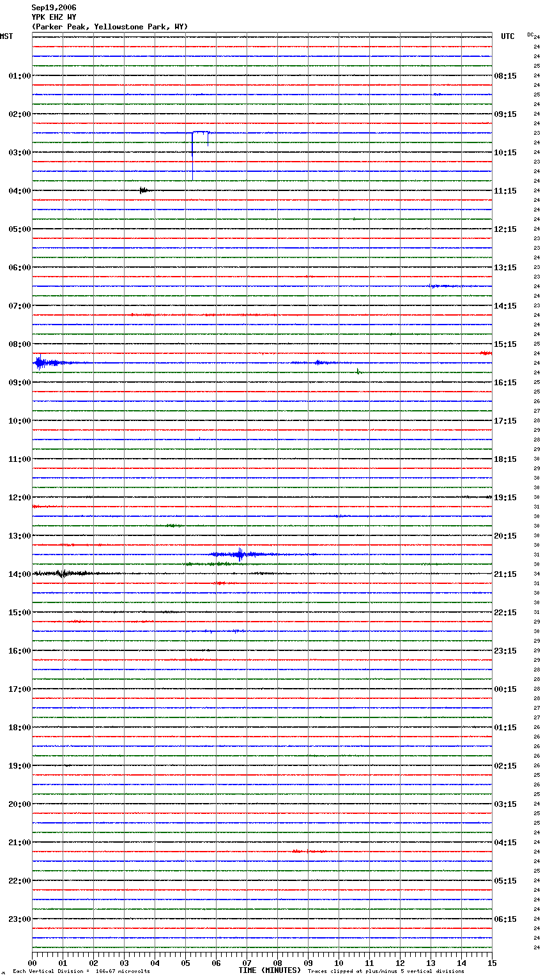Click the '23:00' MST row label
The height and width of the screenshot is (980, 543).
coord(20,919)
